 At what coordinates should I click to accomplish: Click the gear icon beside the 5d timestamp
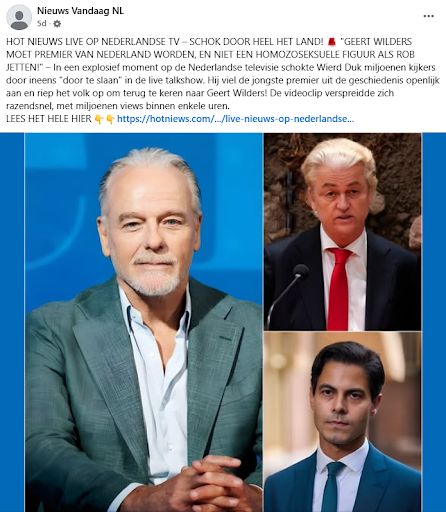[57, 24]
